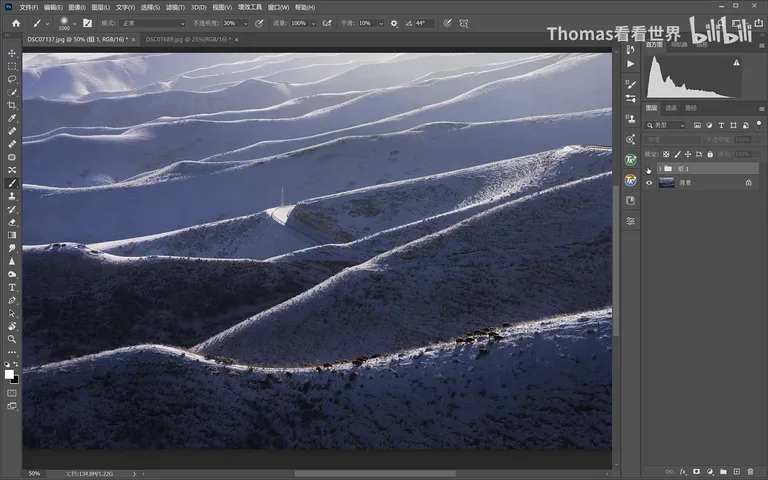Select the Eyedropper tool

12,118
